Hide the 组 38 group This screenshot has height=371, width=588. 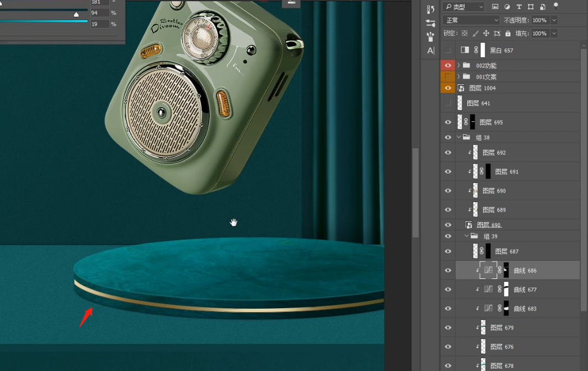[x=448, y=138]
